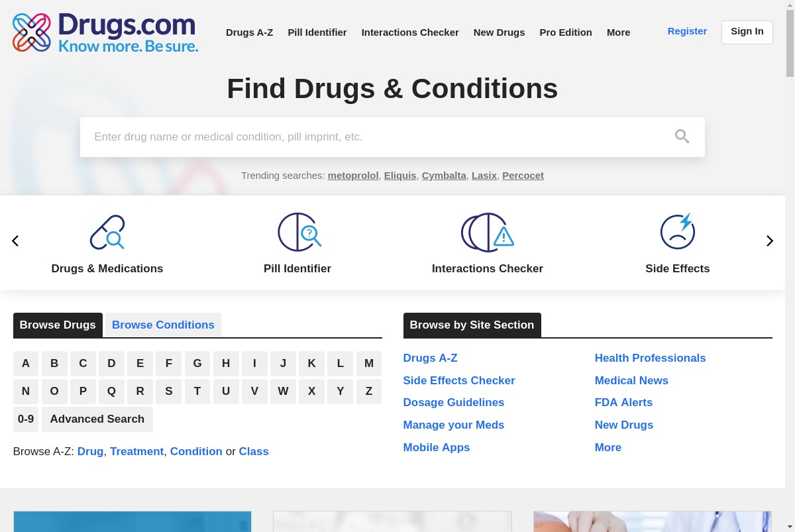The image size is (795, 532).
Task: Browse drugs starting with letter C
Action: pyautogui.click(x=83, y=364)
